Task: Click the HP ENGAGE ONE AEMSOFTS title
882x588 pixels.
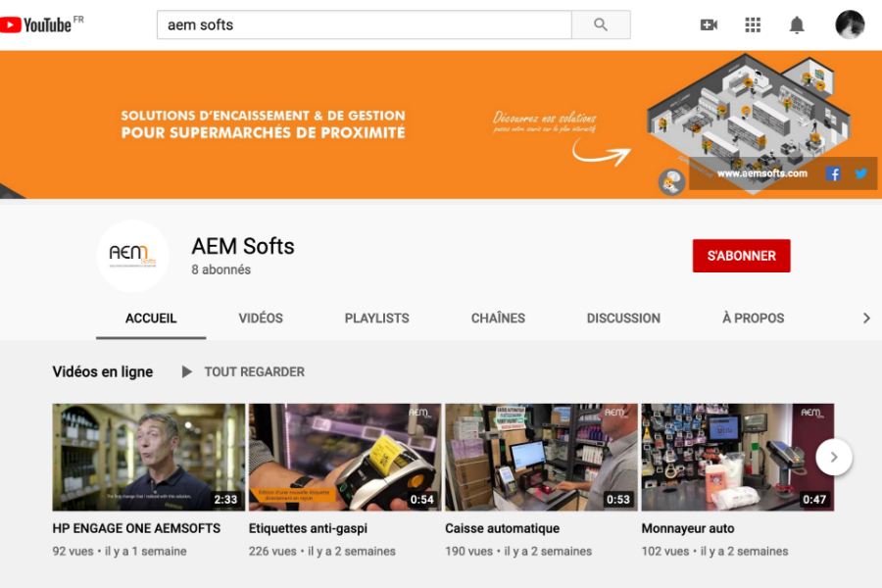Action: click(136, 528)
